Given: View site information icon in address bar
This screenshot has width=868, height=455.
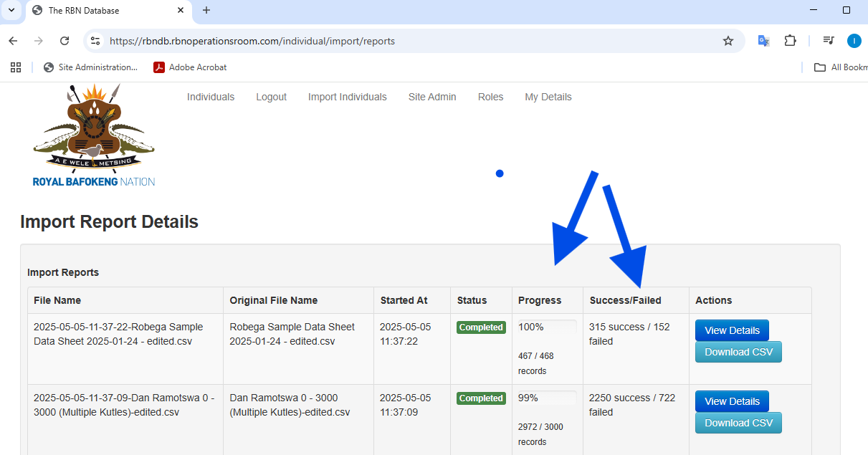Looking at the screenshot, I should (95, 41).
